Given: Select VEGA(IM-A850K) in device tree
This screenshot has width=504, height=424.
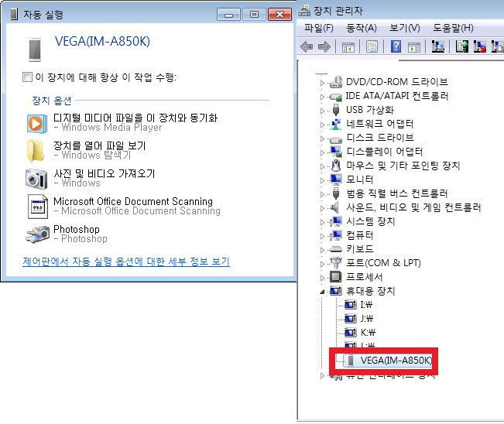Looking at the screenshot, I should 396,360.
